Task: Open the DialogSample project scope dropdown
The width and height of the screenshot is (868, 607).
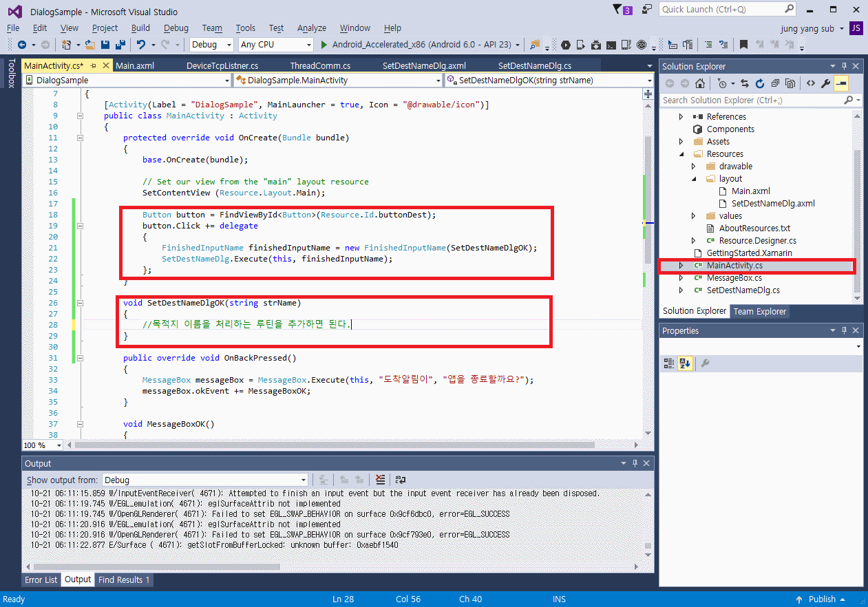Action: [x=127, y=81]
